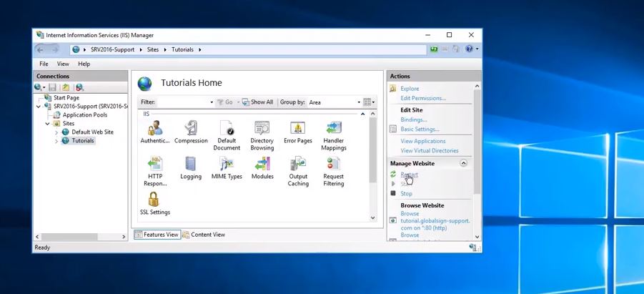
Task: Open the Help icon dropdown arrow
Action: (x=477, y=49)
